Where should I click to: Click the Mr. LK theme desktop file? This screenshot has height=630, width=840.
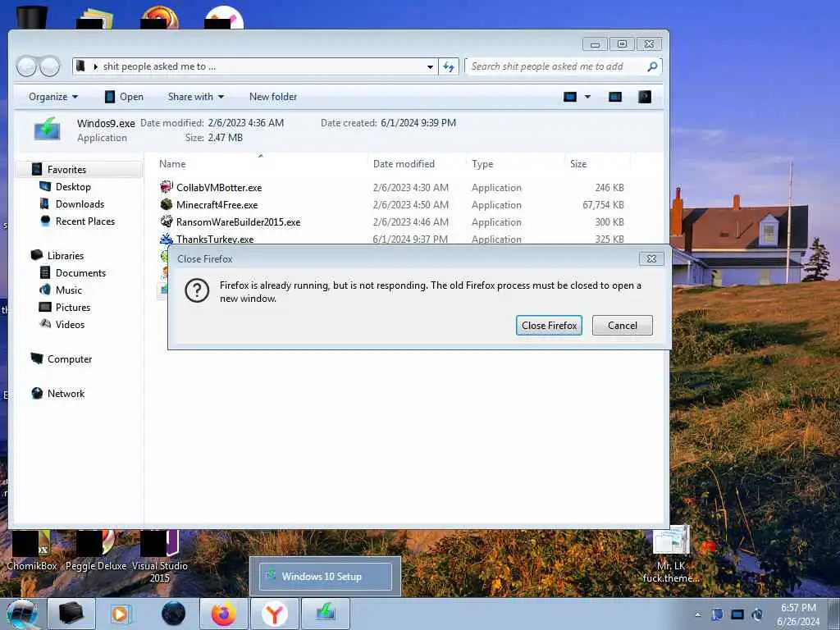[671, 555]
